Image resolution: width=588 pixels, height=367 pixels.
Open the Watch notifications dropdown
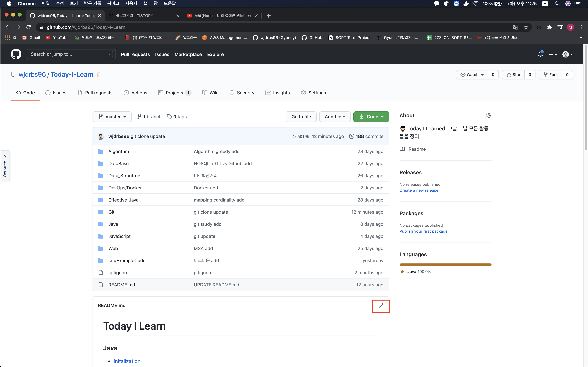pyautogui.click(x=472, y=75)
